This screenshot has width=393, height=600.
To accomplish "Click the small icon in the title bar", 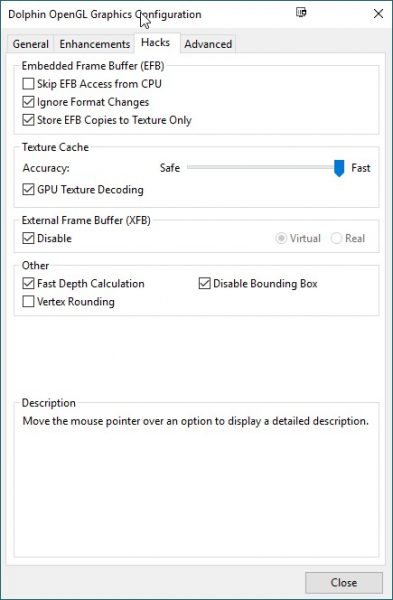I will (301, 13).
